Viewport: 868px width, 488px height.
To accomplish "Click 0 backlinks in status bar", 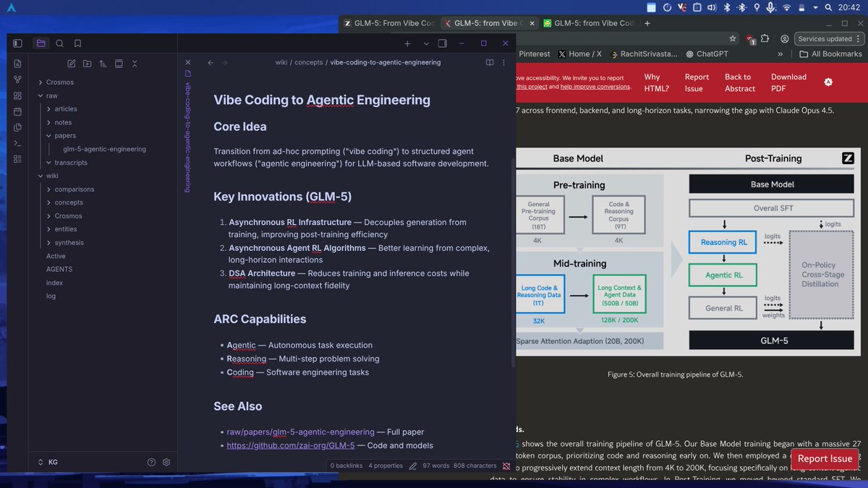I will tap(346, 466).
